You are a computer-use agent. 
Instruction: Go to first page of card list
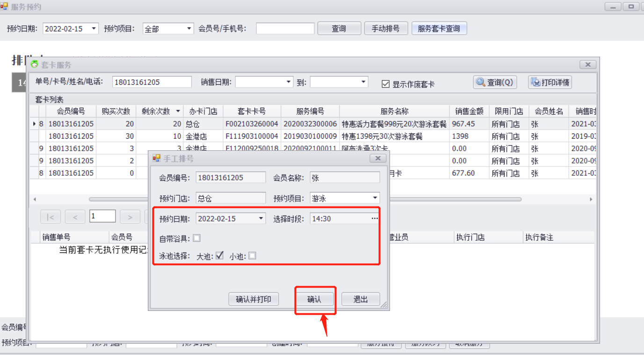pos(51,217)
